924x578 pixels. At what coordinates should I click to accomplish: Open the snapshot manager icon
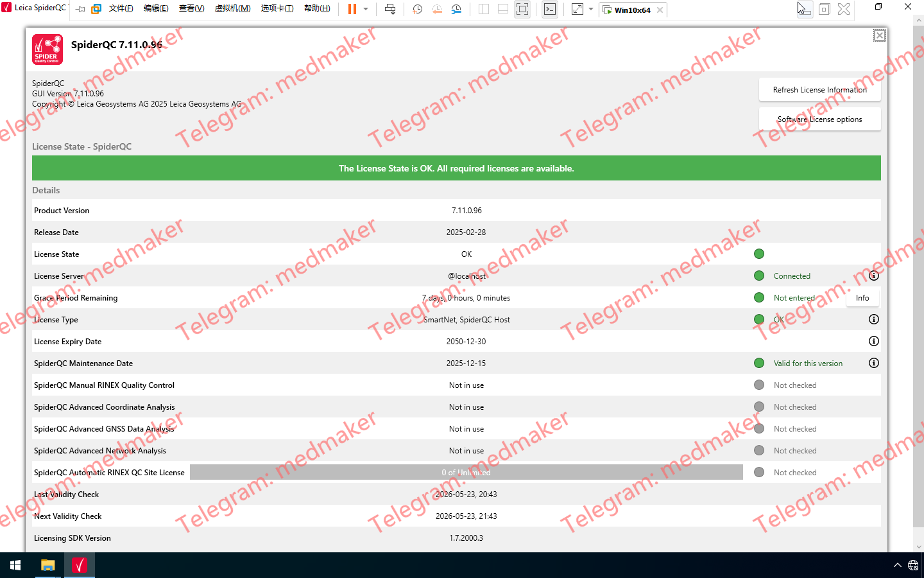click(x=456, y=9)
